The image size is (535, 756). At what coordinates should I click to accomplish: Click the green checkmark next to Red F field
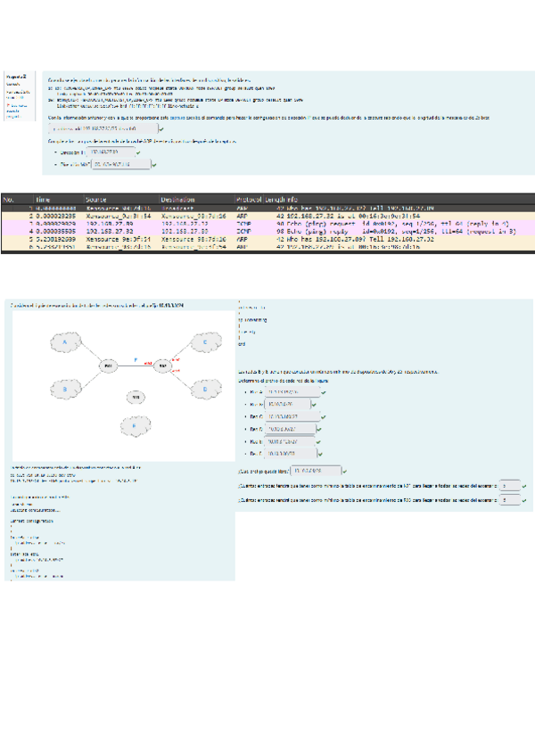(320, 454)
